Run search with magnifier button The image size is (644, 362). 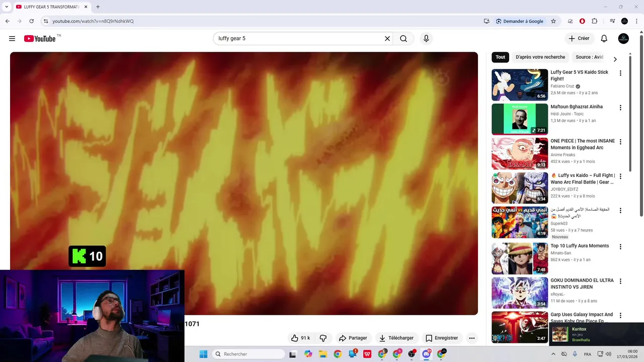click(404, 39)
